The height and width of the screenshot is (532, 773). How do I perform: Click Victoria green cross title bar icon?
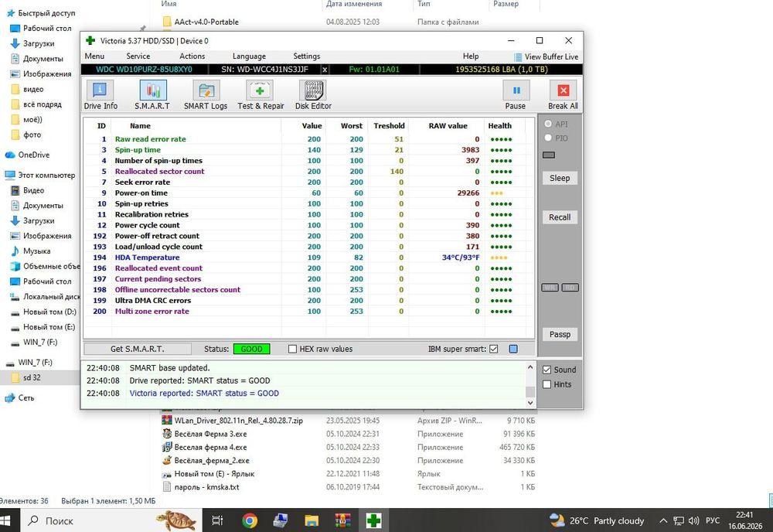coord(90,40)
